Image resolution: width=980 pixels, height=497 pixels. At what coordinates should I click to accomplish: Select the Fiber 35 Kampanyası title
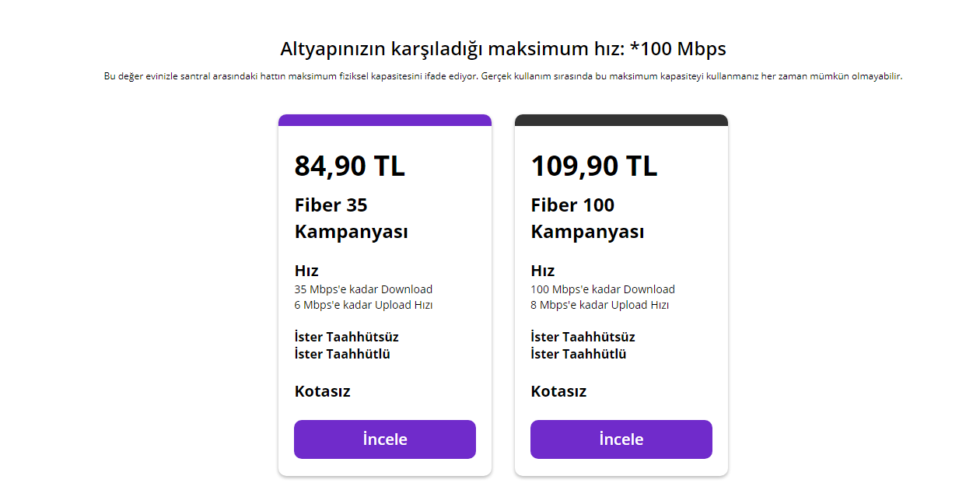tap(351, 219)
